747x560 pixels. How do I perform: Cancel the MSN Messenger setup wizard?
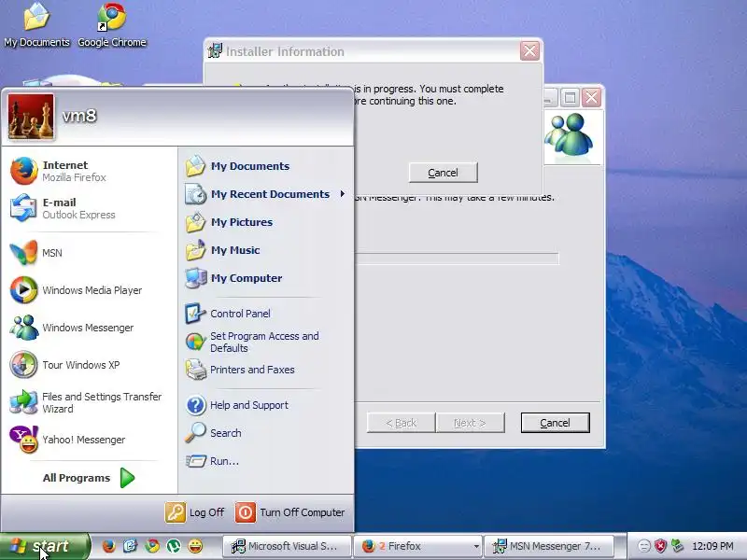pyautogui.click(x=555, y=423)
